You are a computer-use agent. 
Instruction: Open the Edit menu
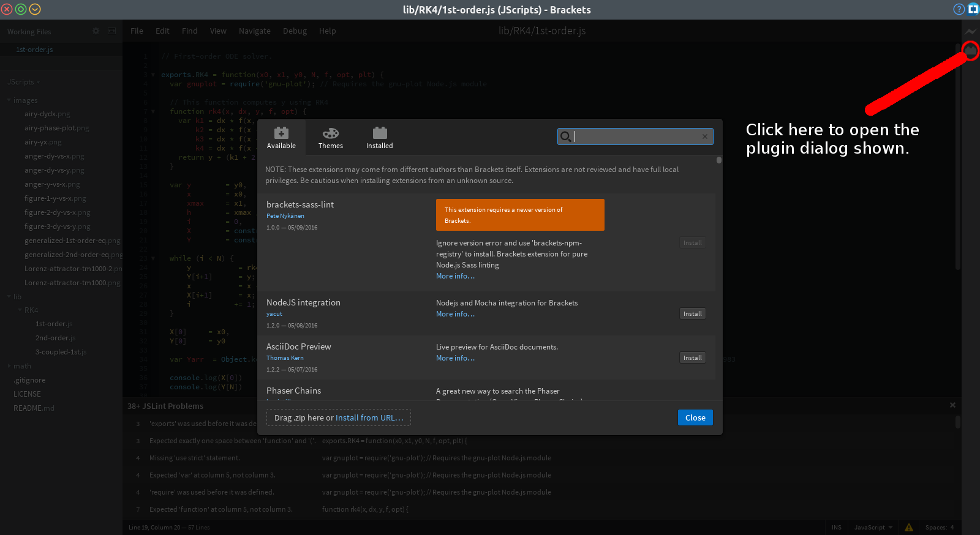(162, 31)
